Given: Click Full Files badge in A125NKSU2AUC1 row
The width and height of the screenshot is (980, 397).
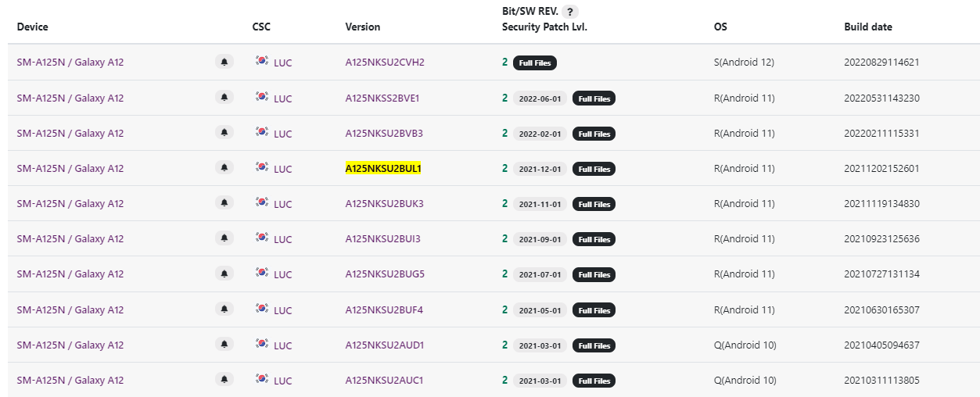Looking at the screenshot, I should [x=594, y=381].
